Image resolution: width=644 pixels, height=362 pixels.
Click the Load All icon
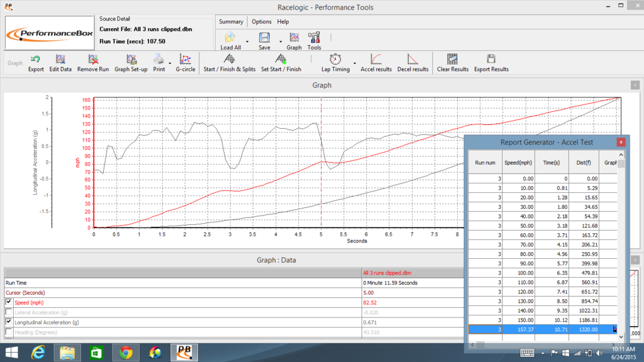(x=230, y=41)
